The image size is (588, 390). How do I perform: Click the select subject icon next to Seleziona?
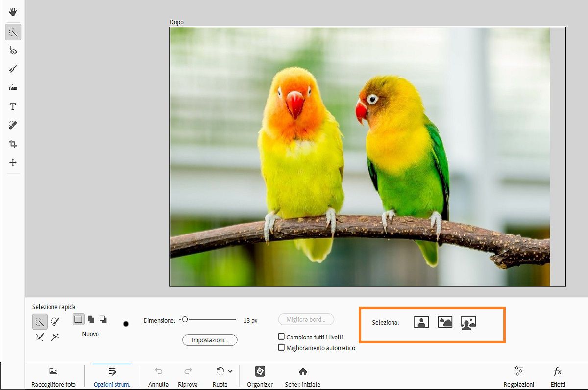(x=421, y=322)
